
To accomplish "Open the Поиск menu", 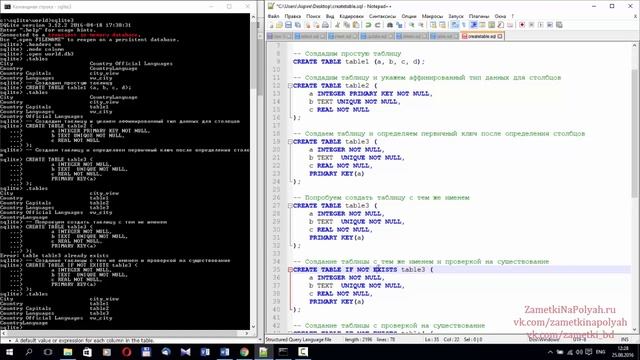I will (313, 16).
